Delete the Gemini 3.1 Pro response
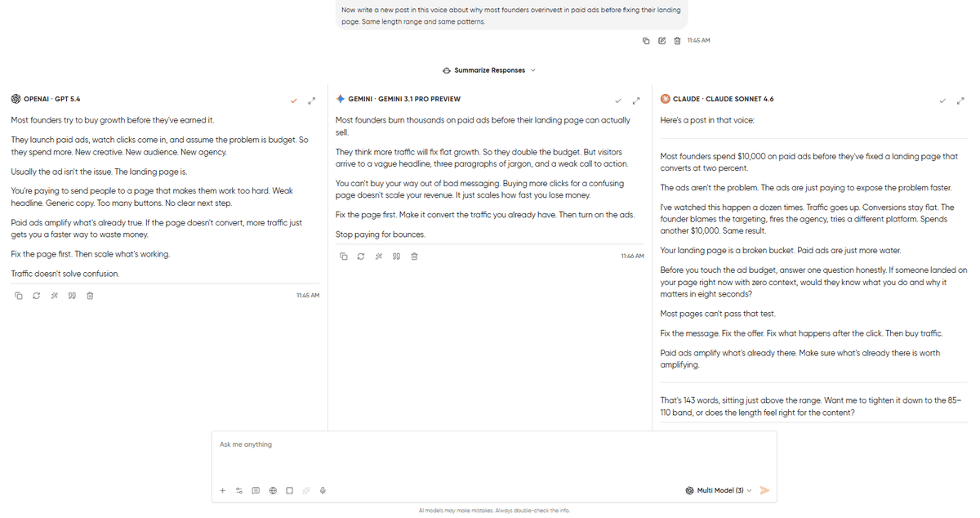This screenshot has width=980, height=518. (414, 257)
